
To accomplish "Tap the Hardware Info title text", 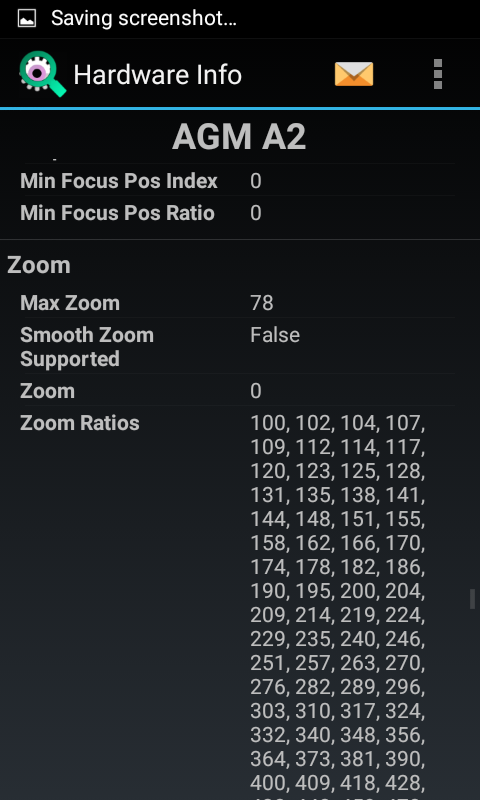I will 158,75.
